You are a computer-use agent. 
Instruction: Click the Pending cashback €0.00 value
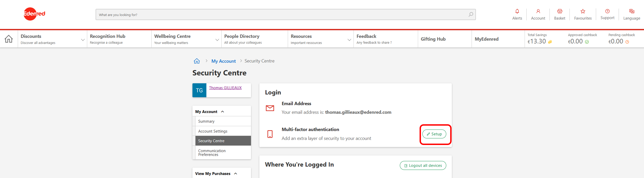pyautogui.click(x=616, y=41)
